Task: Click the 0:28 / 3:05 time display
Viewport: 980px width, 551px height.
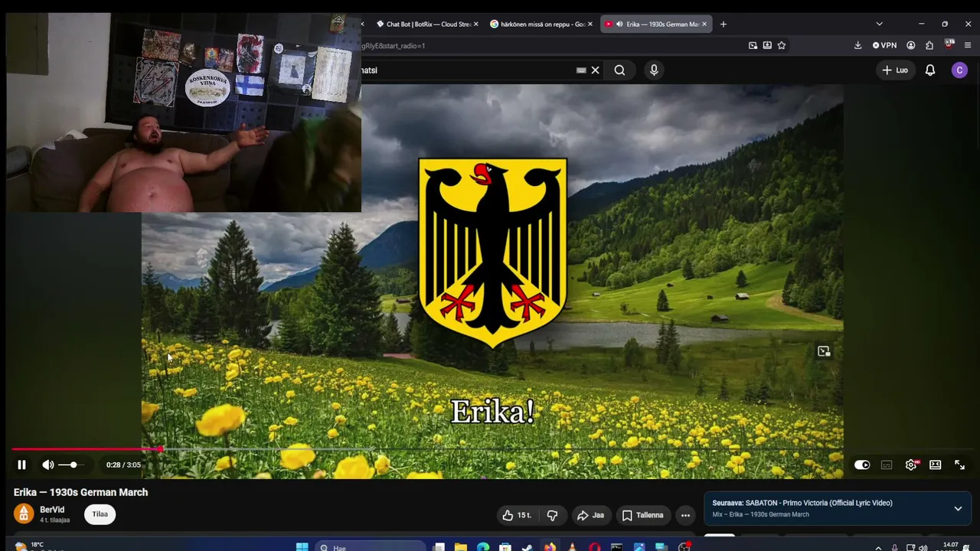Action: coord(123,465)
